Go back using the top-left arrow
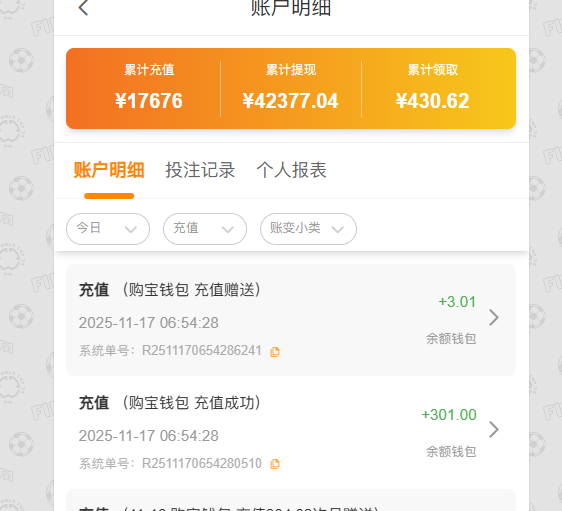The width and height of the screenshot is (562, 511). (x=83, y=8)
